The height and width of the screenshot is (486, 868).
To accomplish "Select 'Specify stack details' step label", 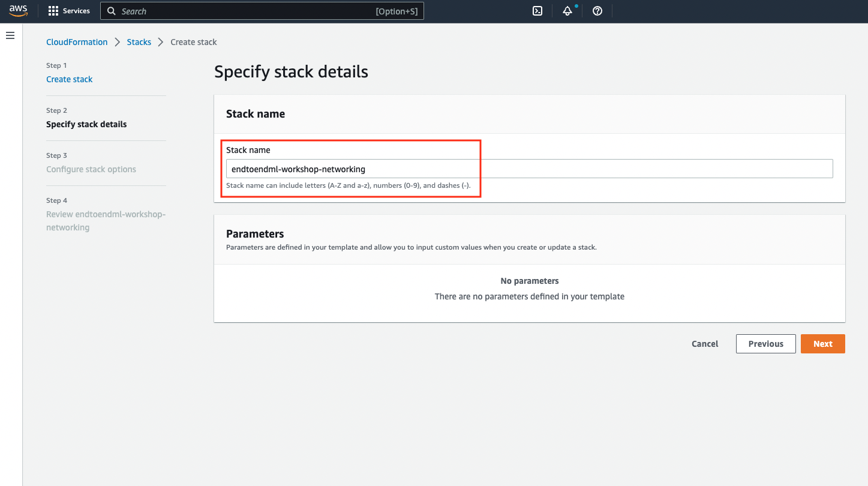I will coord(86,124).
